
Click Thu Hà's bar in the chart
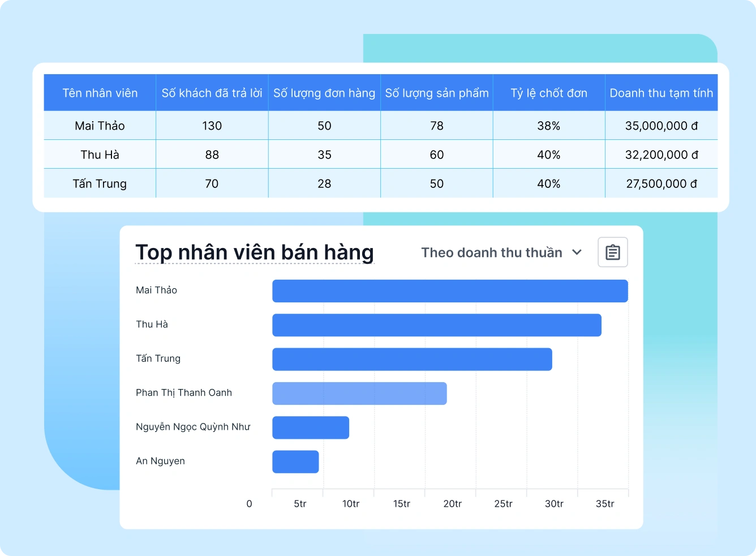[x=436, y=324]
